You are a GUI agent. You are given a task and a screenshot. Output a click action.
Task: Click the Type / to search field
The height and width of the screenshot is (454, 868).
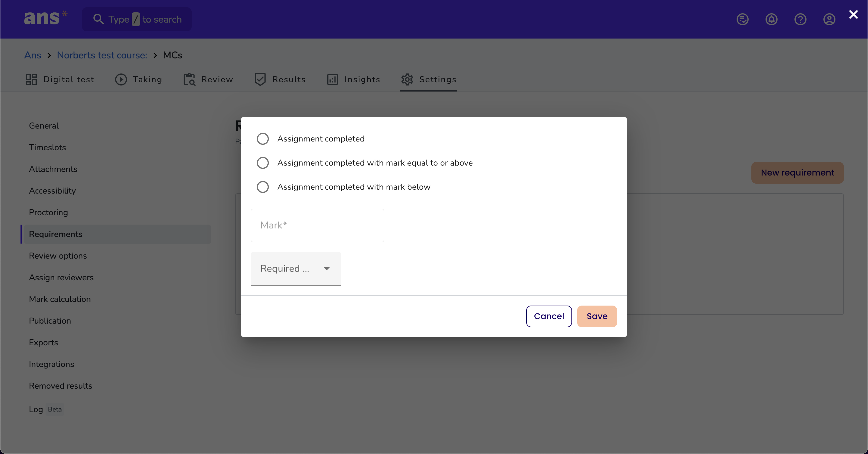pyautogui.click(x=137, y=19)
